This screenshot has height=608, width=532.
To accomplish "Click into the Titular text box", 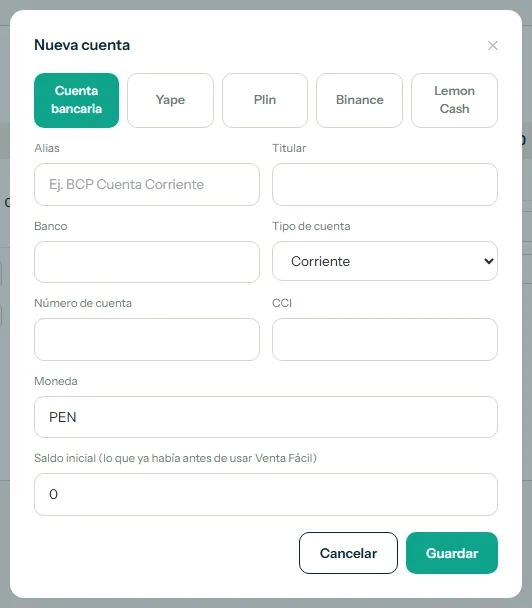I will click(x=385, y=185).
